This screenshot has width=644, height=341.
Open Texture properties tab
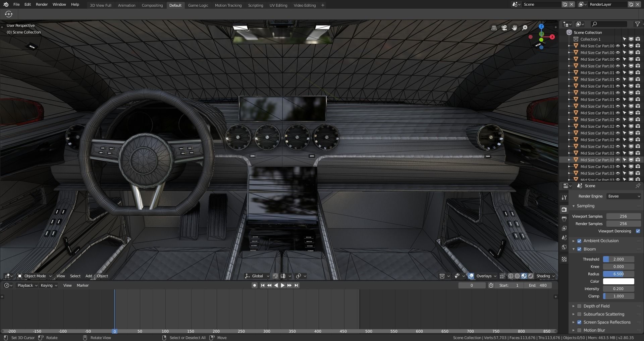[x=564, y=259]
